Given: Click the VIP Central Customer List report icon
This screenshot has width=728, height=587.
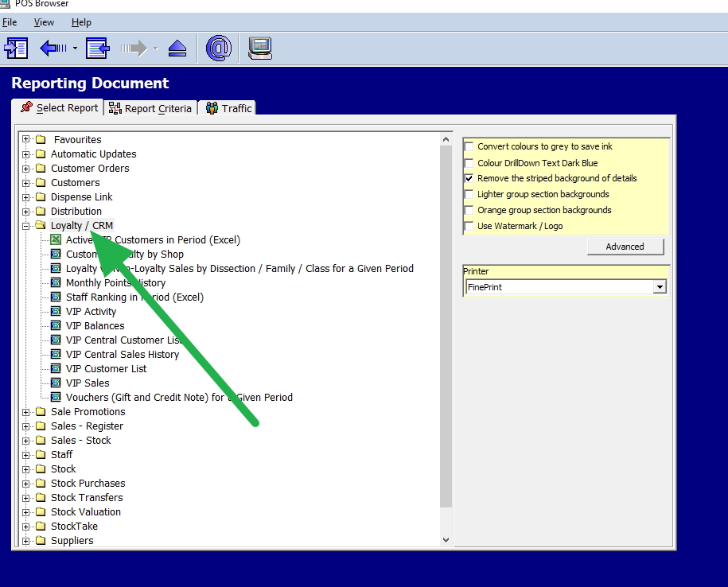Looking at the screenshot, I should click(56, 340).
